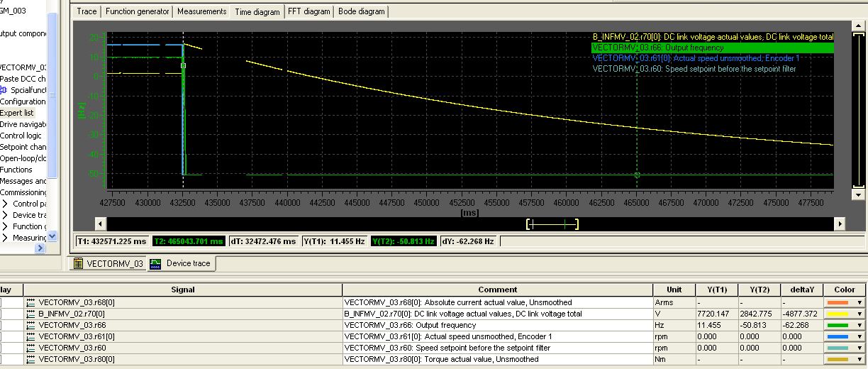
Task: Click the Output frequency legend entry in chart
Action: (712, 48)
